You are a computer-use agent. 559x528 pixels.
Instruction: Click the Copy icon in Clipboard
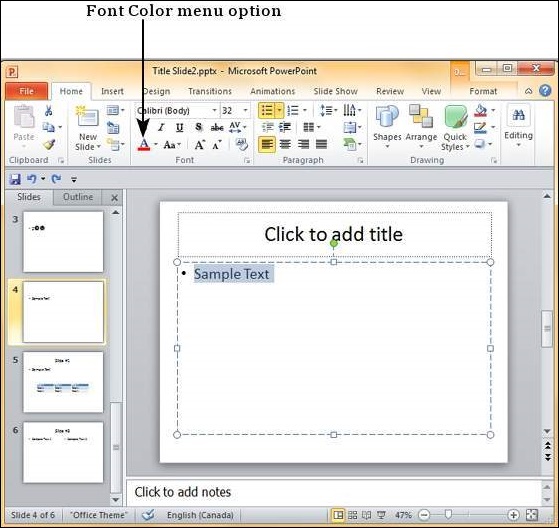48,127
